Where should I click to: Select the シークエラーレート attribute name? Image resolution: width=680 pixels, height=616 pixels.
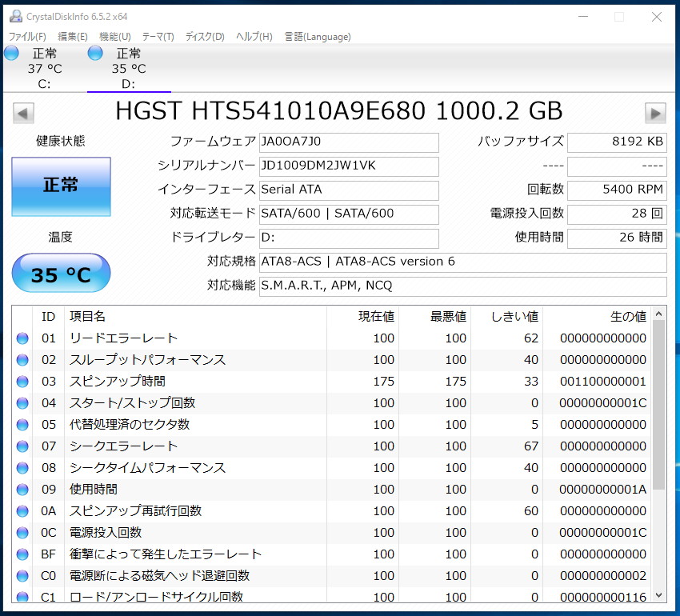coord(123,446)
